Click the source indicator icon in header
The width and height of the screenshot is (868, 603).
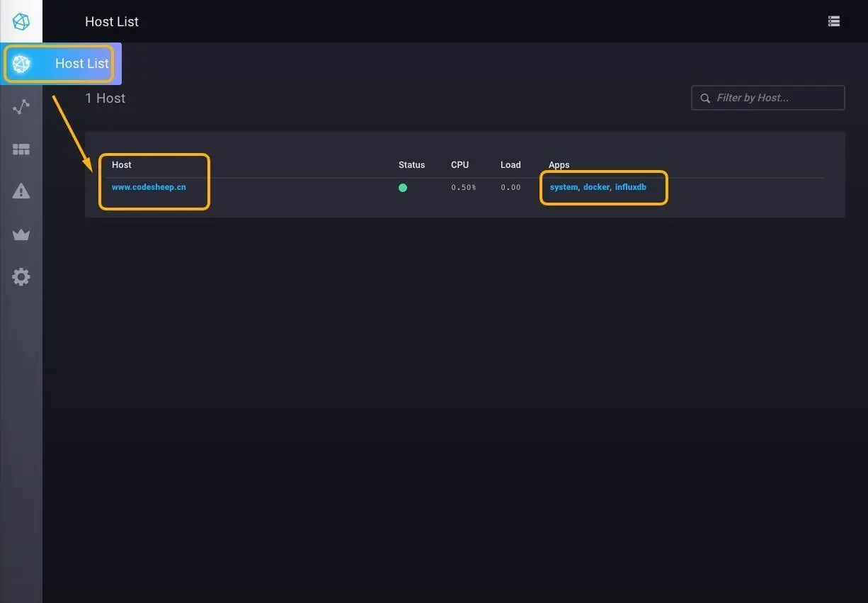click(x=834, y=21)
